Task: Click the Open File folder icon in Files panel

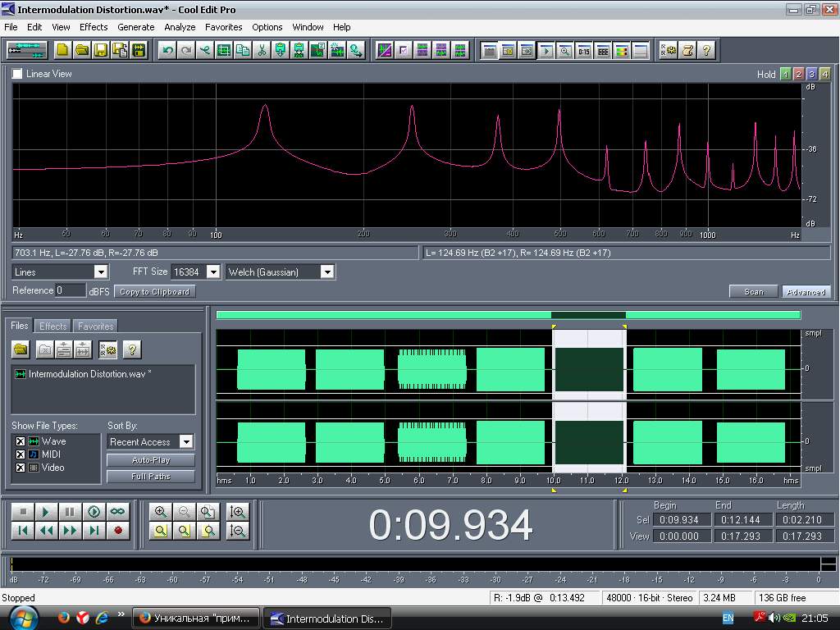Action: tap(21, 350)
